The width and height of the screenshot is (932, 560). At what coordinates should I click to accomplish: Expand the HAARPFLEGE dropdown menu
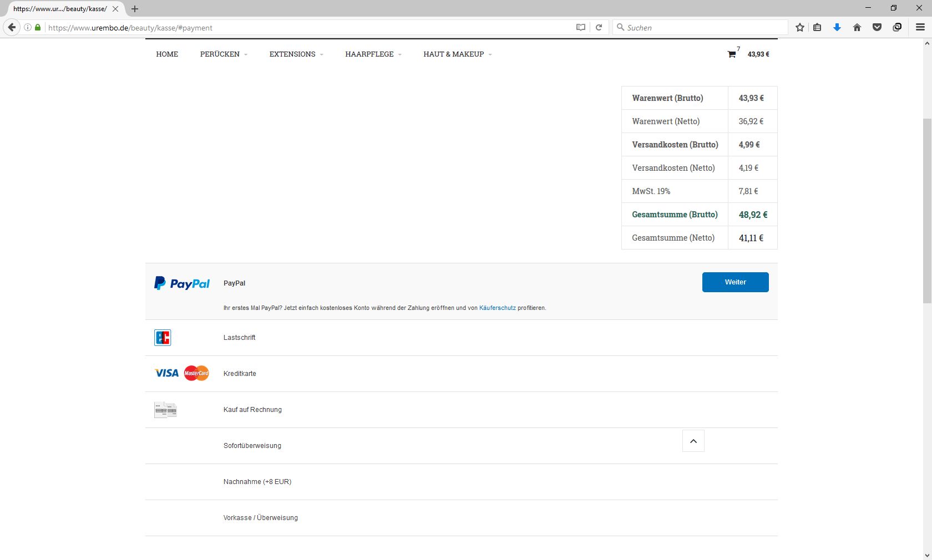pyautogui.click(x=373, y=54)
